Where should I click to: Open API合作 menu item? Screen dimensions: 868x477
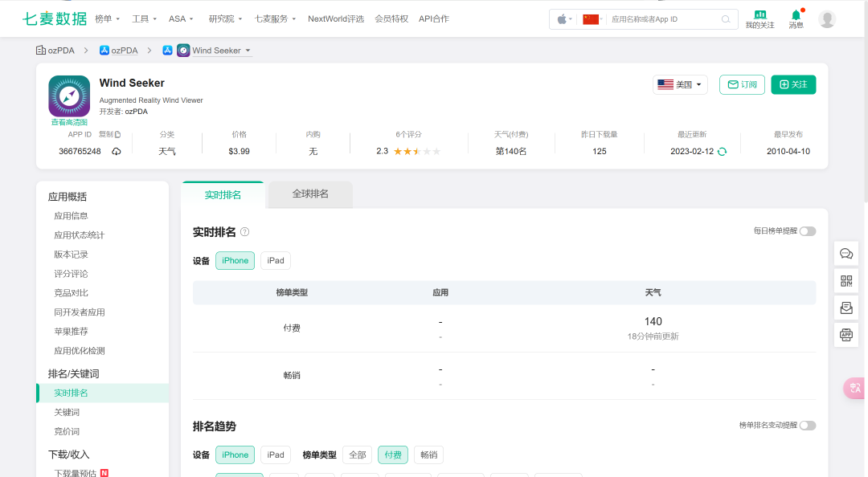[434, 18]
